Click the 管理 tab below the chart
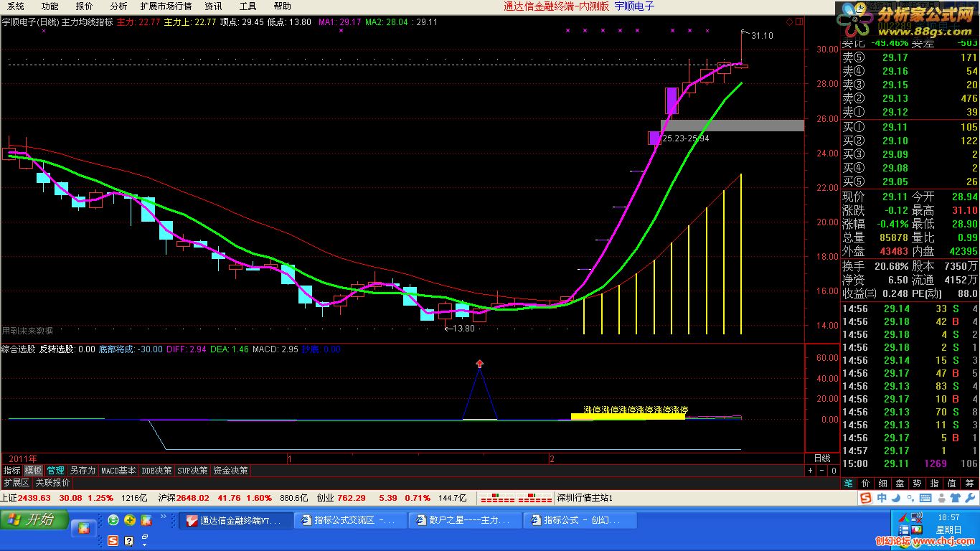This screenshot has width=980, height=551. 55,471
